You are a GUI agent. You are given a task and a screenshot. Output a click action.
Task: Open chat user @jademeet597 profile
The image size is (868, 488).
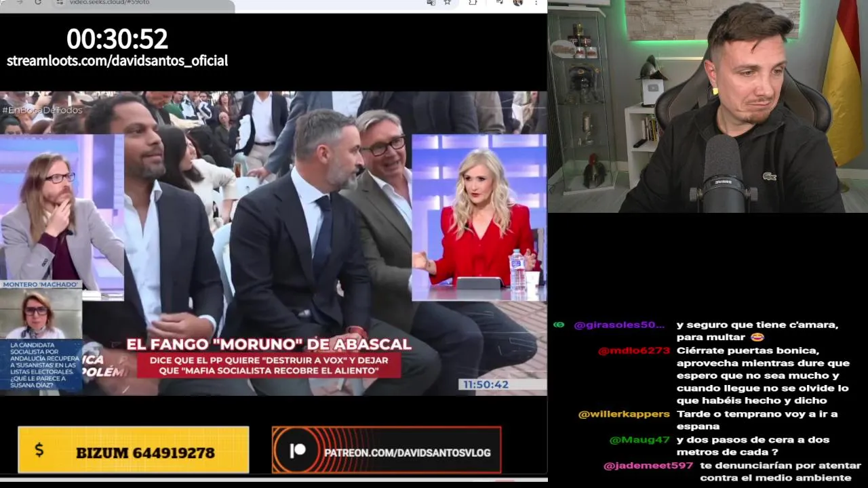click(648, 466)
